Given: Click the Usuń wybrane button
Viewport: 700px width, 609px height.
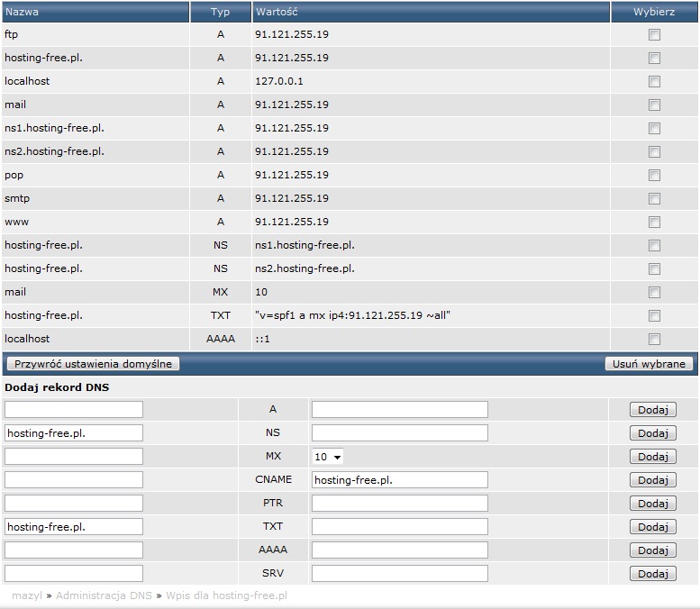Looking at the screenshot, I should click(x=649, y=364).
